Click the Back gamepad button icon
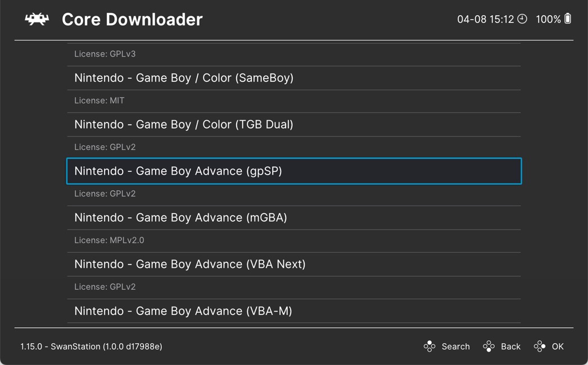The image size is (588, 365). (489, 346)
